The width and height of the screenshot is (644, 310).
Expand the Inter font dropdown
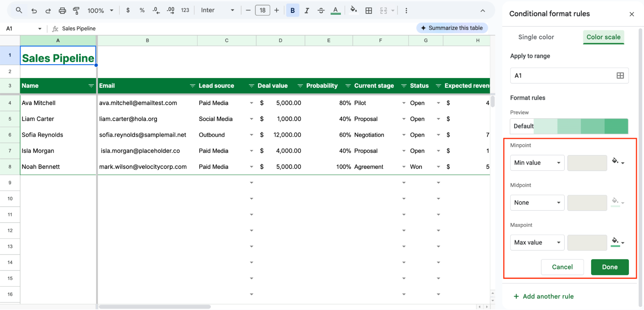click(x=217, y=10)
